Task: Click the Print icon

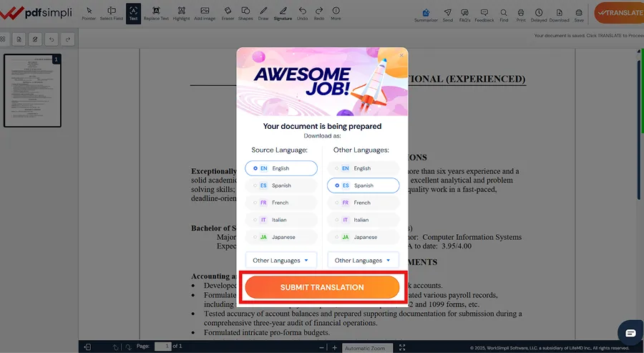Action: click(x=521, y=14)
